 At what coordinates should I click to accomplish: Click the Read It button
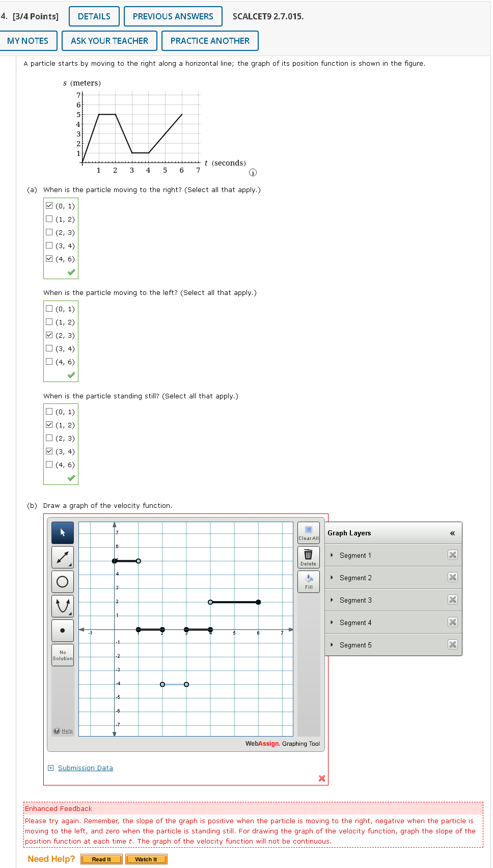[x=102, y=859]
